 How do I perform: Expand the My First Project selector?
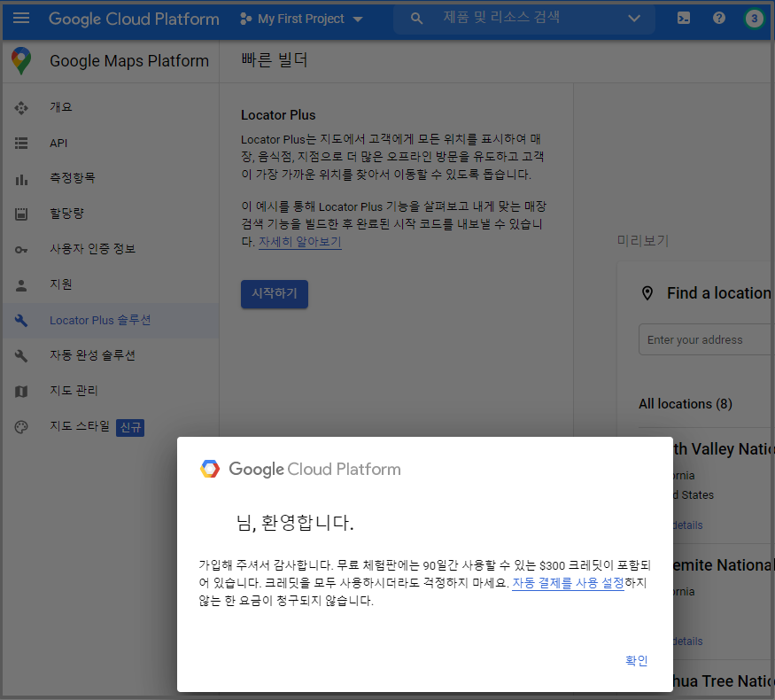point(302,19)
